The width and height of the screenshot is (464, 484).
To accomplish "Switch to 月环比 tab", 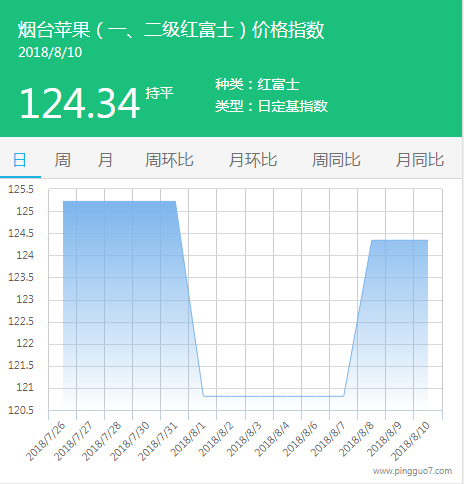I will coord(253,160).
